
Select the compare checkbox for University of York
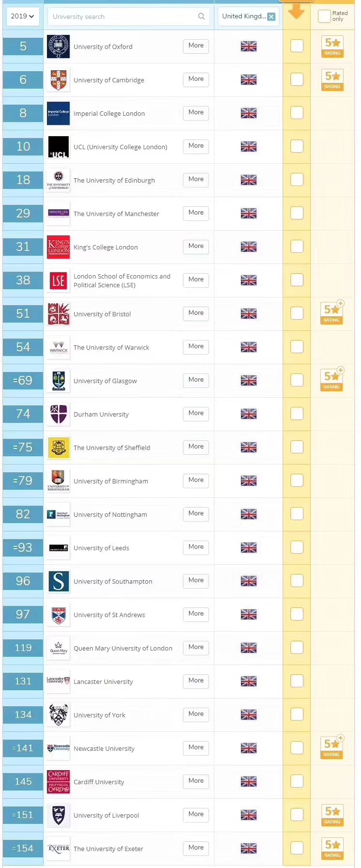pyautogui.click(x=297, y=714)
